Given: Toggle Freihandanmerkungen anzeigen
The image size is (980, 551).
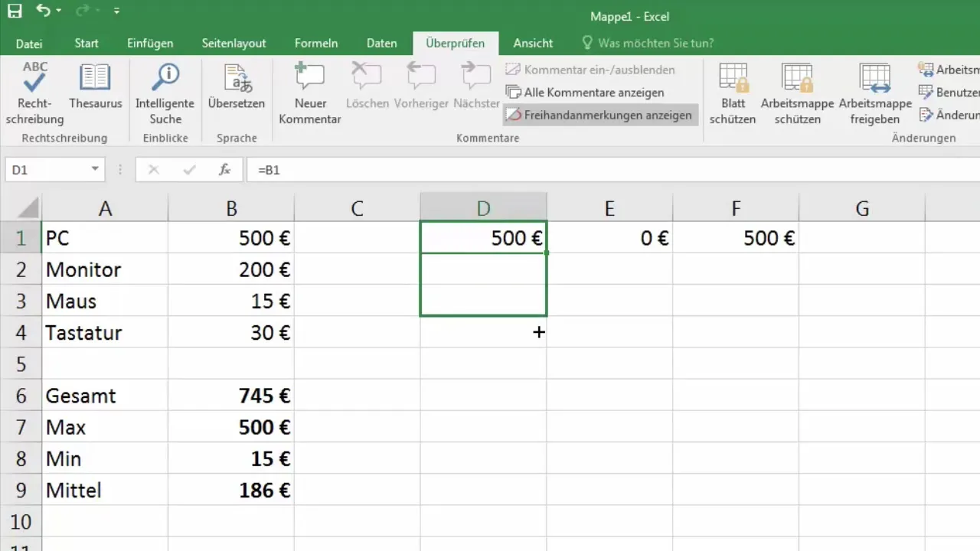Looking at the screenshot, I should point(600,116).
